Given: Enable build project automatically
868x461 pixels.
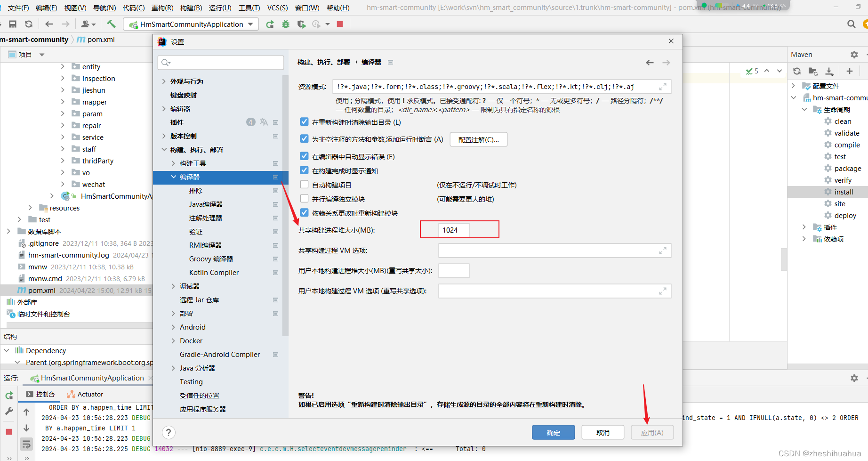Looking at the screenshot, I should point(305,185).
